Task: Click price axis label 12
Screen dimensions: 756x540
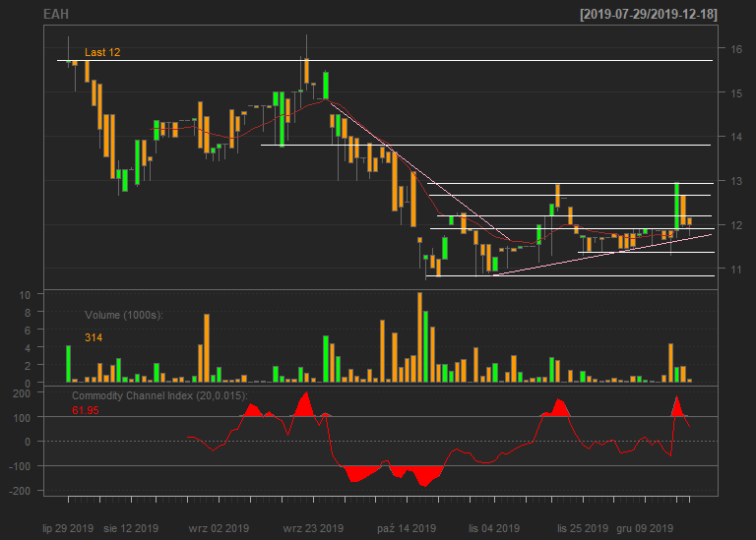Action: (x=736, y=225)
